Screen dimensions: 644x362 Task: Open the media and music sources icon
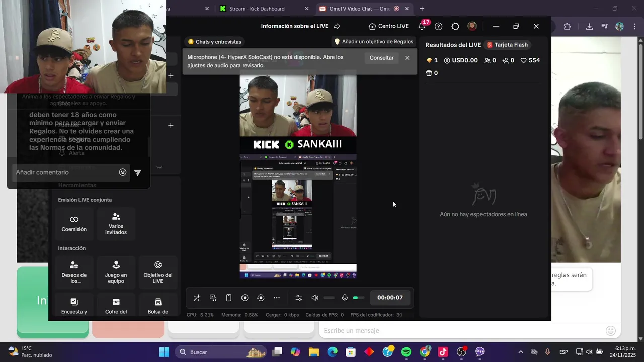213,298
